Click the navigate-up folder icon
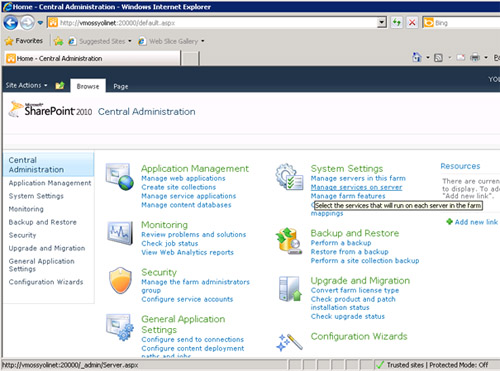The height and width of the screenshot is (371, 500). point(60,86)
